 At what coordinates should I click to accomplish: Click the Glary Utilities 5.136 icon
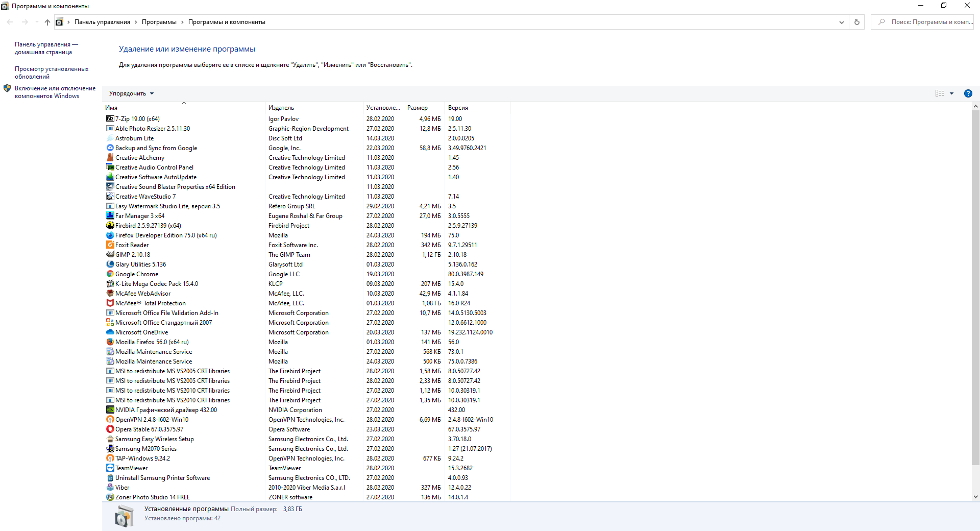(110, 264)
